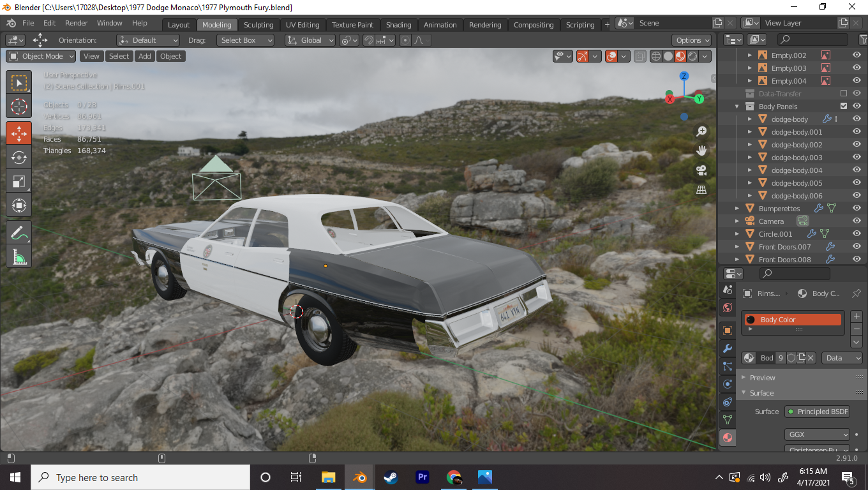
Task: Select the Measure tool
Action: (x=19, y=256)
